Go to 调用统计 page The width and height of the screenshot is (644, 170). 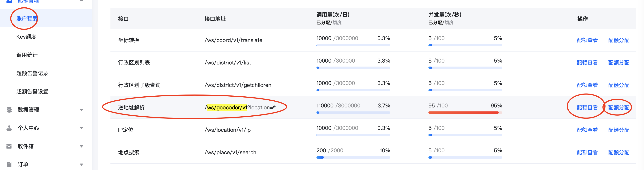point(27,55)
